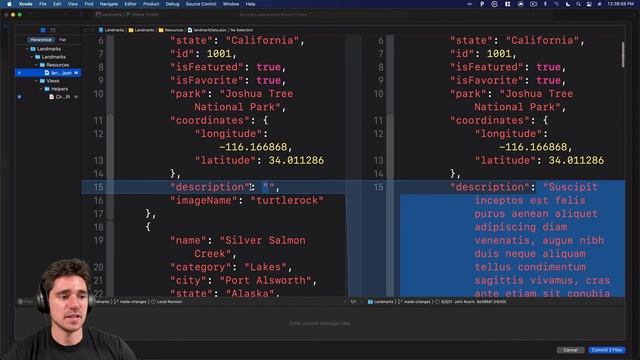Open the Edit menu
This screenshot has width=640, height=360.
[x=57, y=4]
